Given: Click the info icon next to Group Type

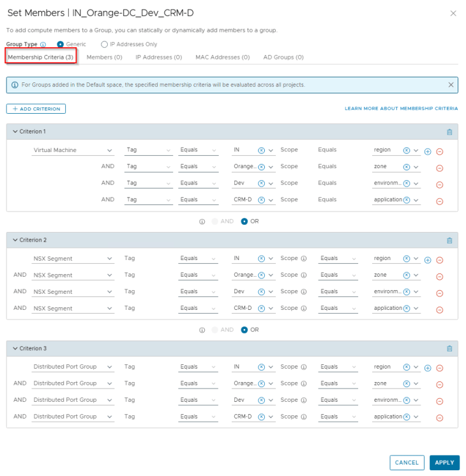Looking at the screenshot, I should click(x=43, y=45).
